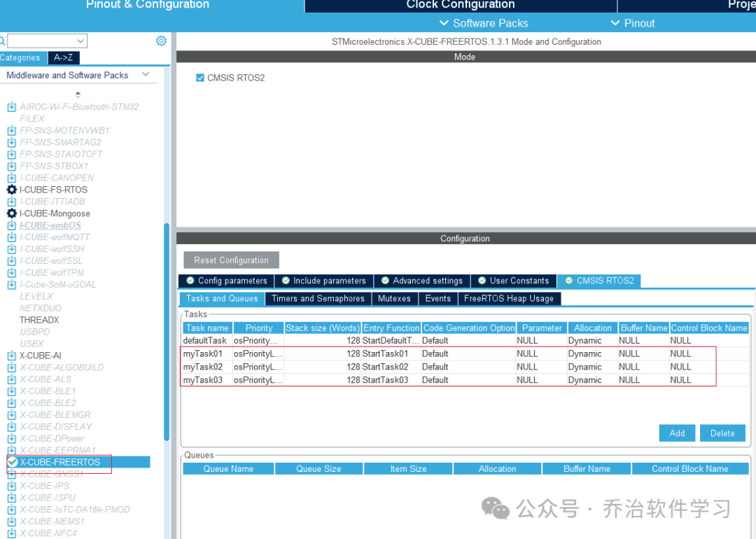Image resolution: width=756 pixels, height=539 pixels.
Task: Uncheck the CMSIS RTOS2 checkbox
Action: [200, 78]
